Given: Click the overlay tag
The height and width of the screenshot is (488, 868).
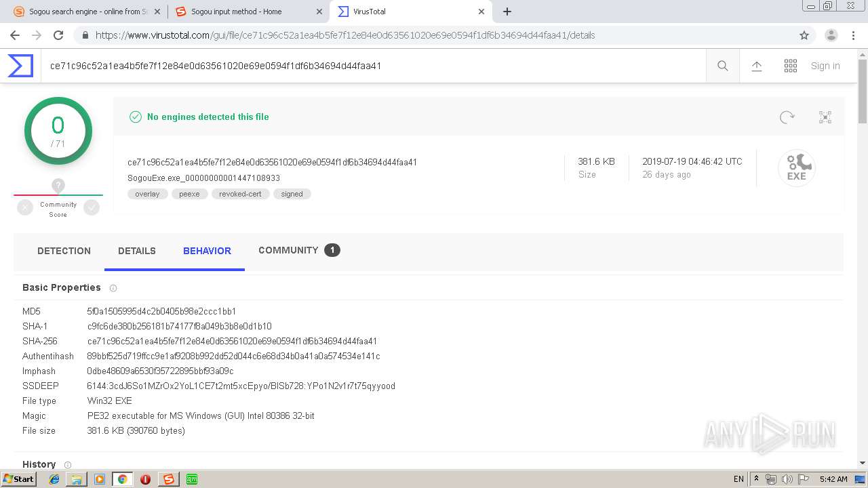Looking at the screenshot, I should point(147,194).
